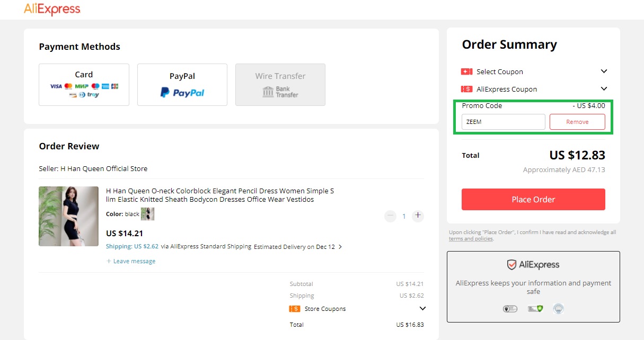Select PayPal as payment method
The image size is (644, 340).
[x=182, y=85]
